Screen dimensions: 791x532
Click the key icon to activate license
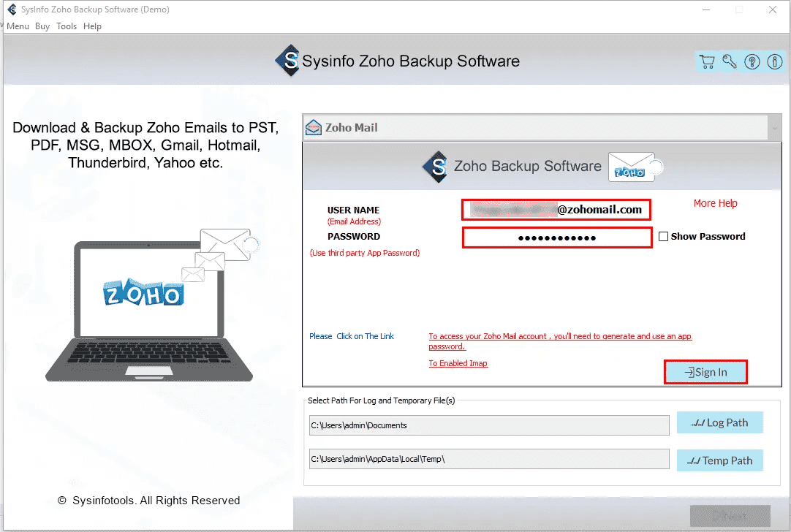pyautogui.click(x=729, y=61)
